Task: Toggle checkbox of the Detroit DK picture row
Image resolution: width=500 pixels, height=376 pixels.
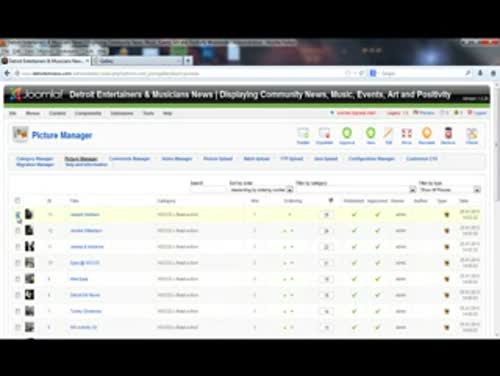Action: [x=18, y=295]
